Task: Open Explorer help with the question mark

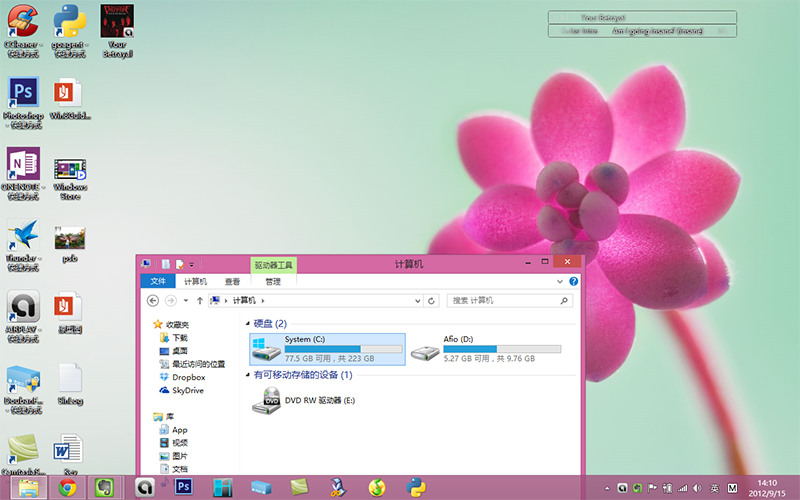Action: [573, 281]
